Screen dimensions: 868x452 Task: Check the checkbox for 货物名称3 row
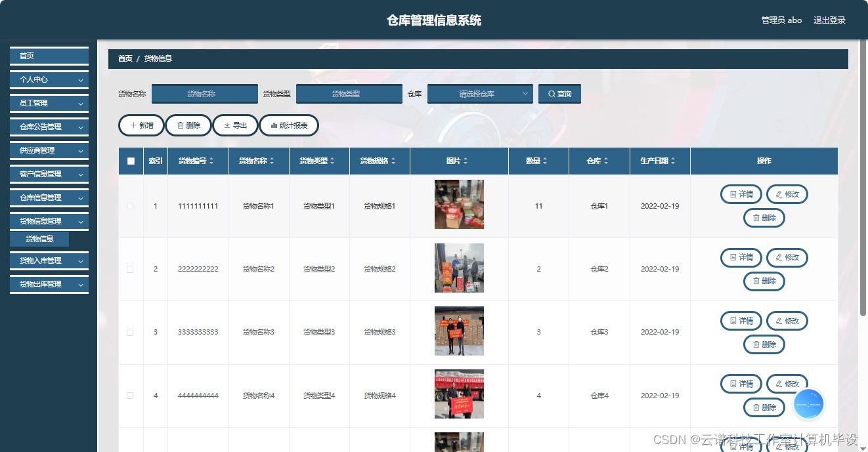[x=130, y=332]
